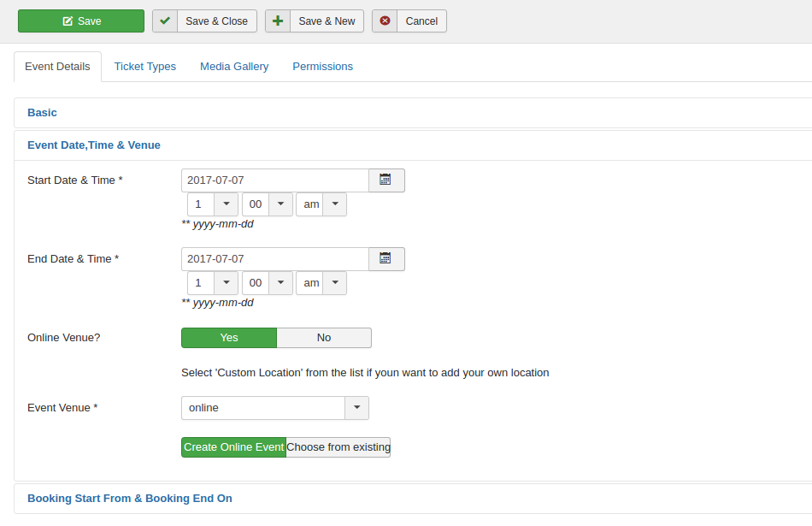812x526 pixels.
Task: Click the green Save button
Action: point(81,21)
